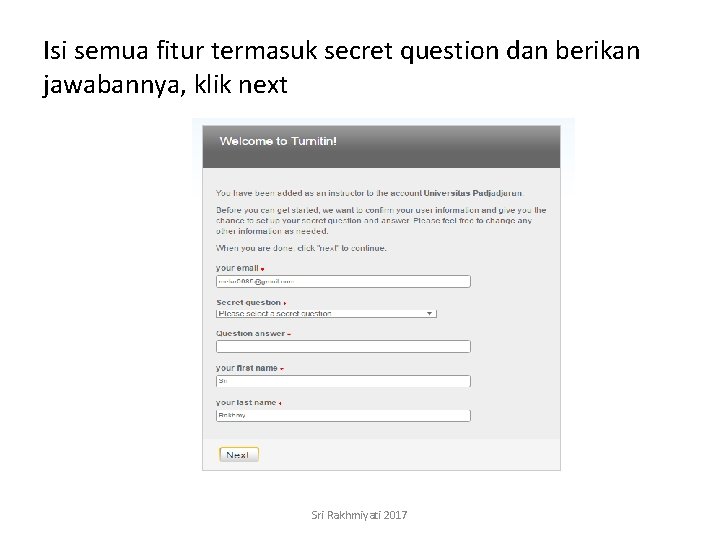Viewport: 720px width, 540px height.
Task: Focus the Question answer text box
Action: tap(343, 347)
